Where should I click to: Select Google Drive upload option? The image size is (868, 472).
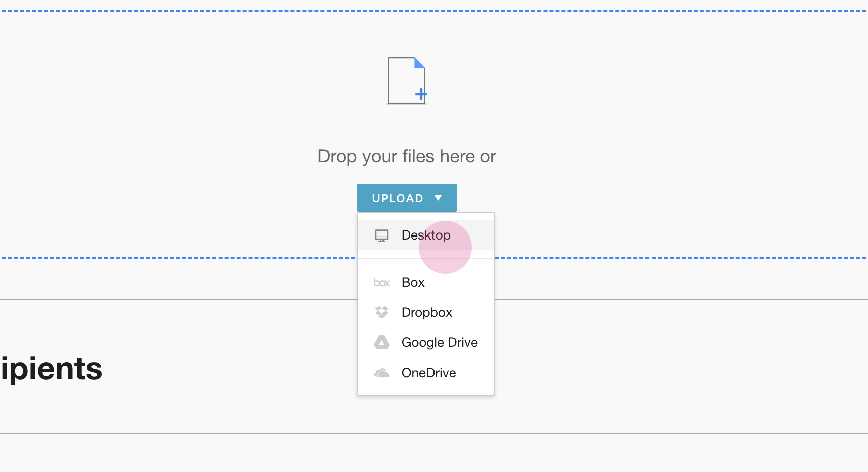[425, 342]
